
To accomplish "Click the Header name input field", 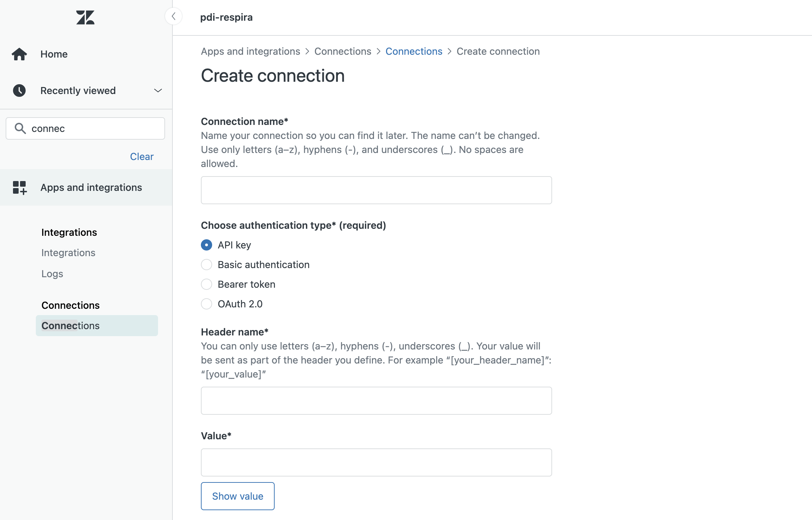I will tap(376, 400).
